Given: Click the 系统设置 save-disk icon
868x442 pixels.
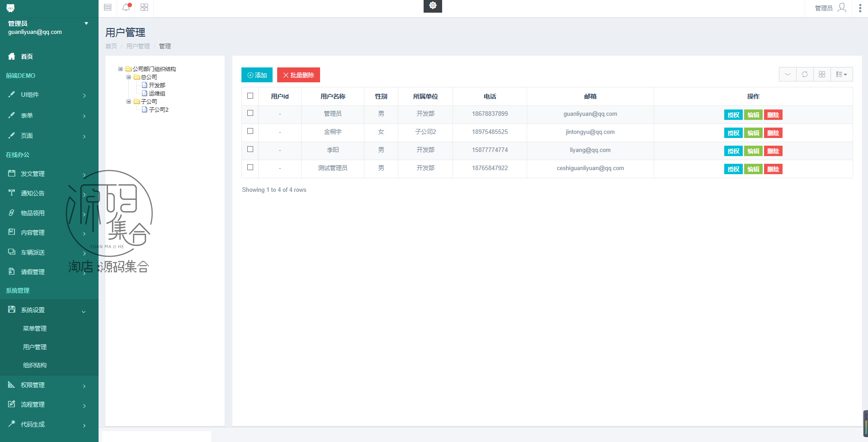Looking at the screenshot, I should pos(12,309).
